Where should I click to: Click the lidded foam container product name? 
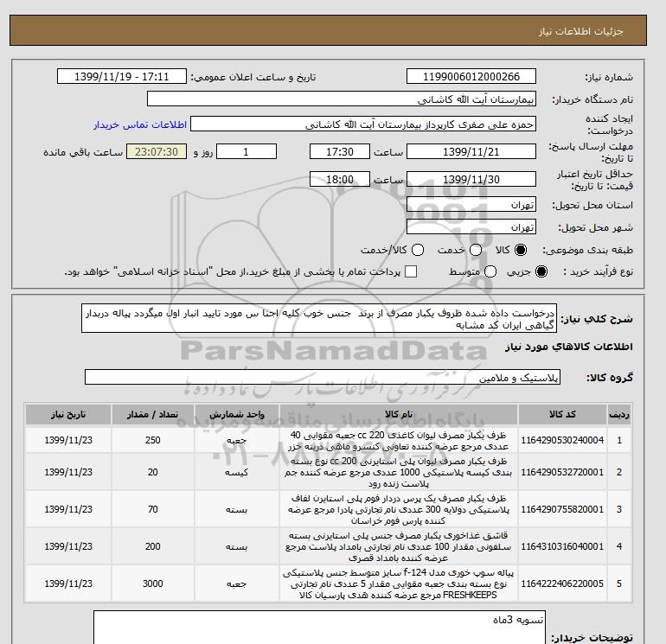pyautogui.click(x=399, y=509)
